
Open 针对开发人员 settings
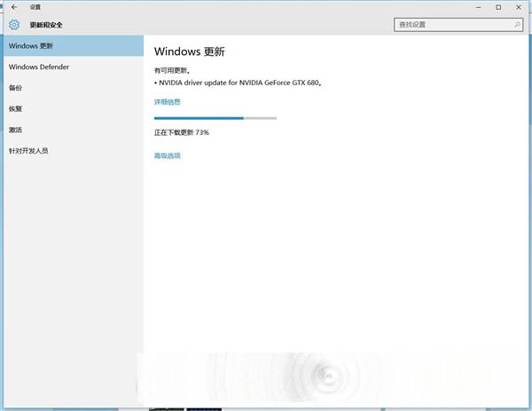coord(28,151)
